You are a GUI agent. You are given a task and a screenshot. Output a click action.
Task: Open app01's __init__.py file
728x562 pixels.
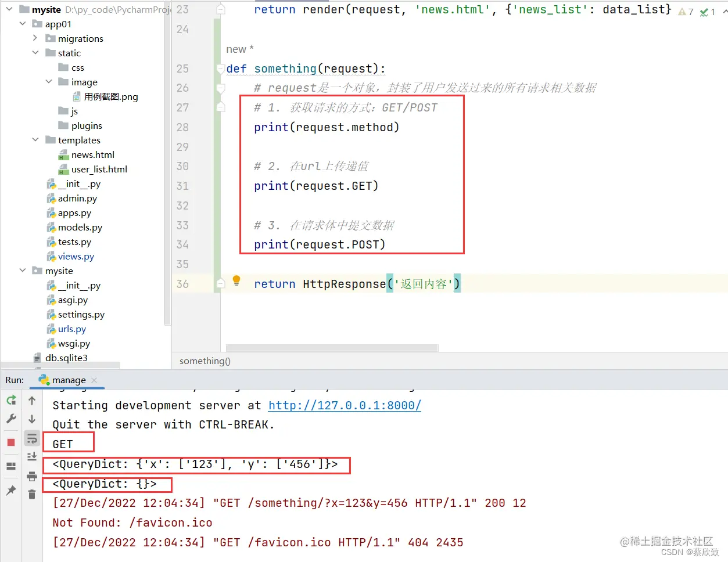tap(79, 183)
